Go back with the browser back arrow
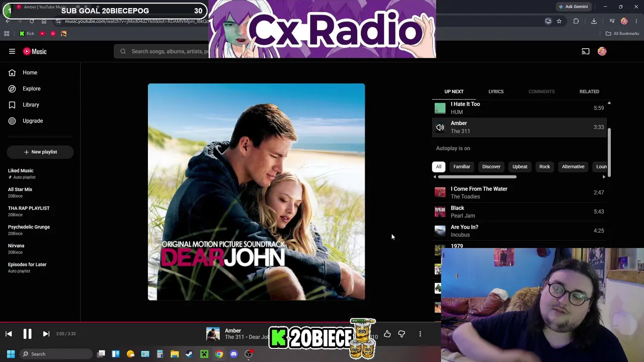This screenshot has width=644, height=362. pos(8,21)
